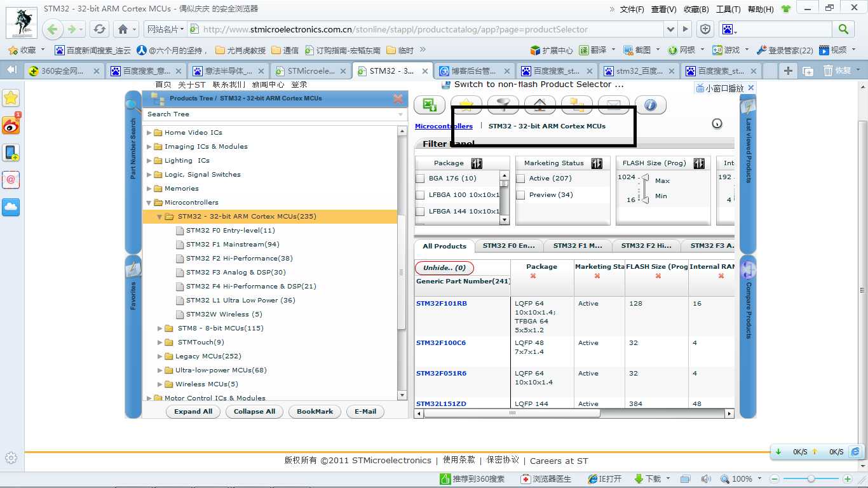Click the yellow star favorites toolbar button

click(x=466, y=105)
